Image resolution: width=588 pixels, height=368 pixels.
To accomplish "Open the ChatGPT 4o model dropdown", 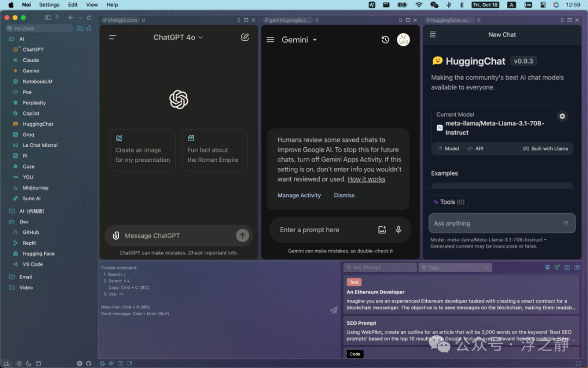I will pos(178,38).
